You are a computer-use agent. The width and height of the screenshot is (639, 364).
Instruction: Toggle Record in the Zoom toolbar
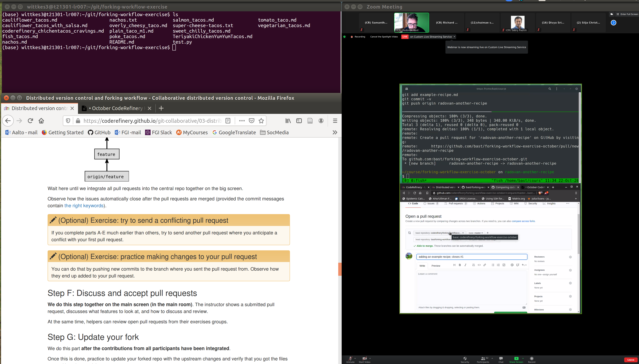pos(532,360)
